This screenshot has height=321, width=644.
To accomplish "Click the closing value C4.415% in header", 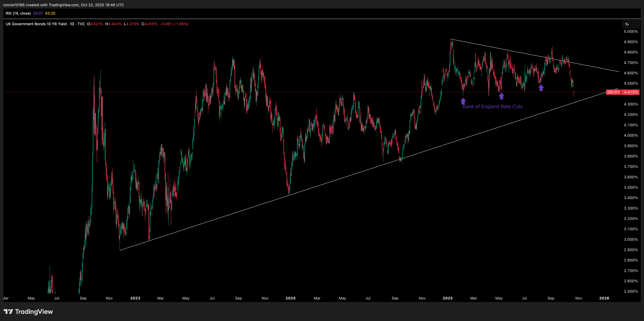I will pyautogui.click(x=150, y=24).
